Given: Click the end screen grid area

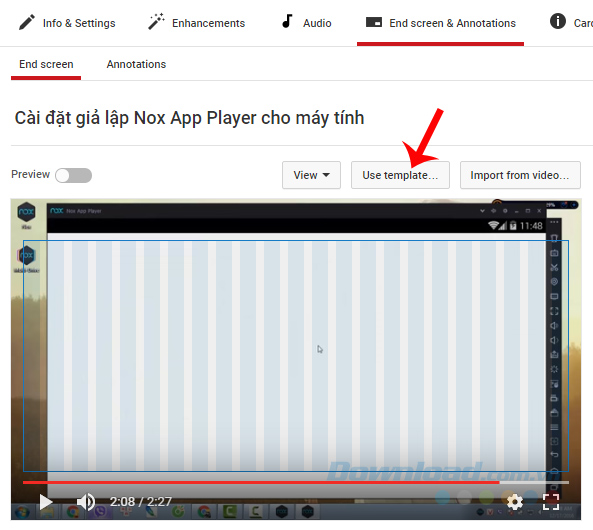Looking at the screenshot, I should coord(296,356).
